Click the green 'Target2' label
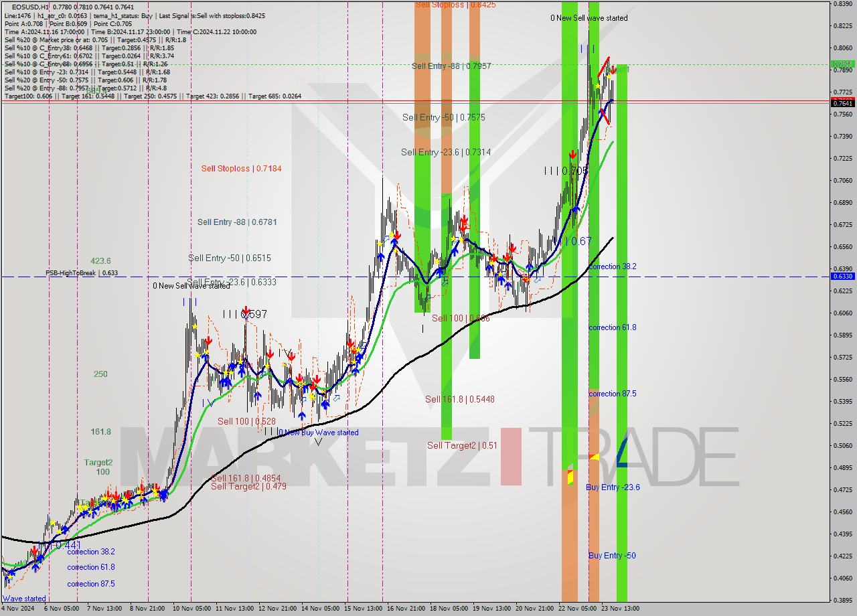The width and height of the screenshot is (857, 616). coord(98,462)
